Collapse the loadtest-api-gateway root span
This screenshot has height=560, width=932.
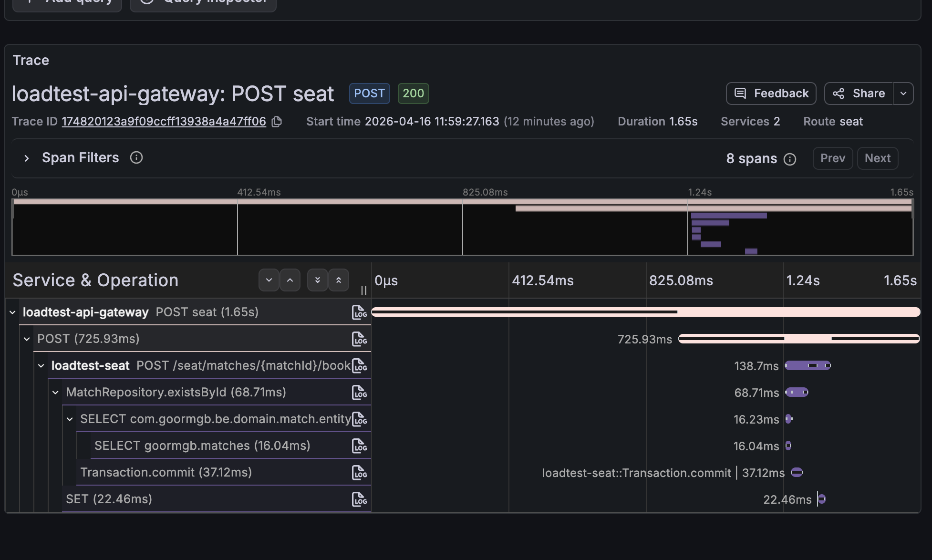[12, 312]
